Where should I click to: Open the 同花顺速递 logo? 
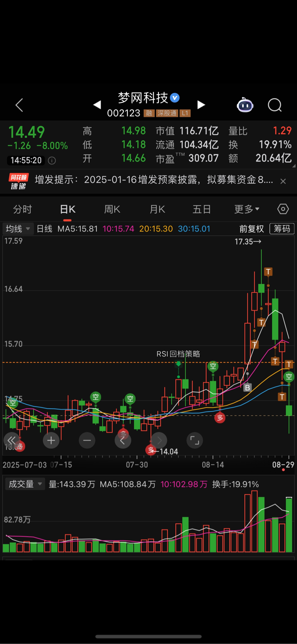[18, 181]
